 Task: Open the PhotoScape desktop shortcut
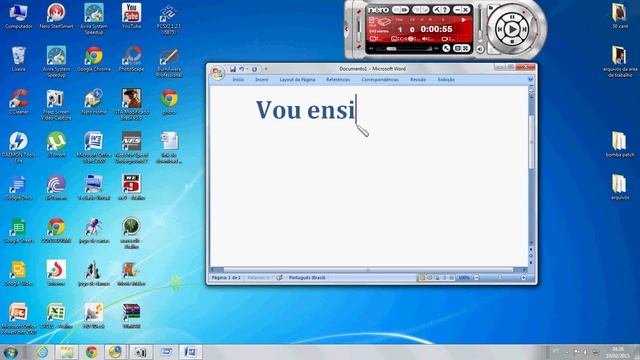[131, 60]
